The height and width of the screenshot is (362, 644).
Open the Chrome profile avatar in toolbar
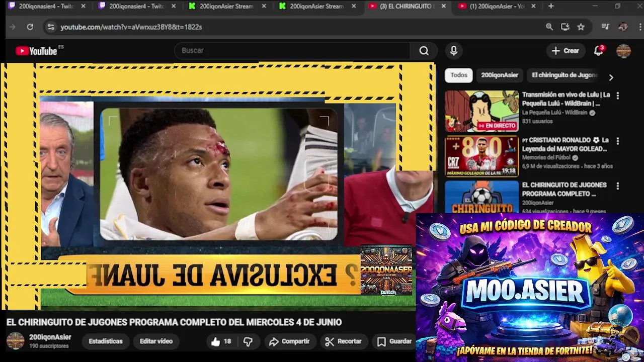[x=623, y=27]
